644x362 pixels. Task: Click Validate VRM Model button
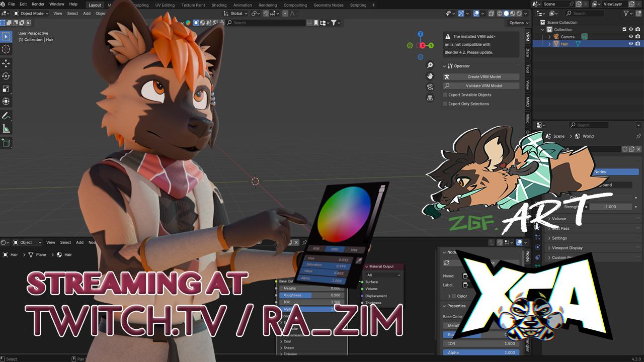(x=481, y=85)
